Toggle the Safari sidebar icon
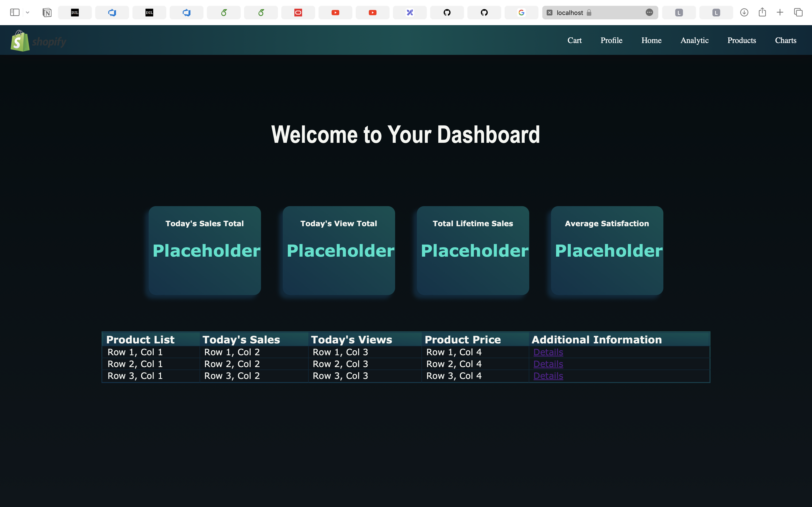Screen dimensions: 812x507 (x=15, y=12)
